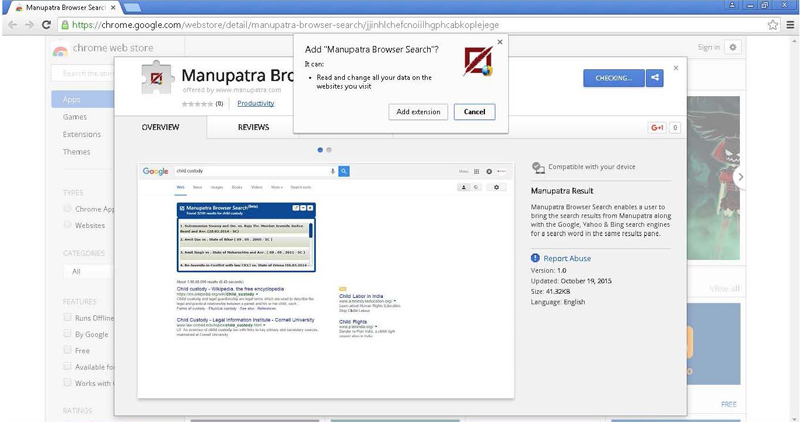800x422 pixels.
Task: Click the browser back arrow
Action: [13, 24]
